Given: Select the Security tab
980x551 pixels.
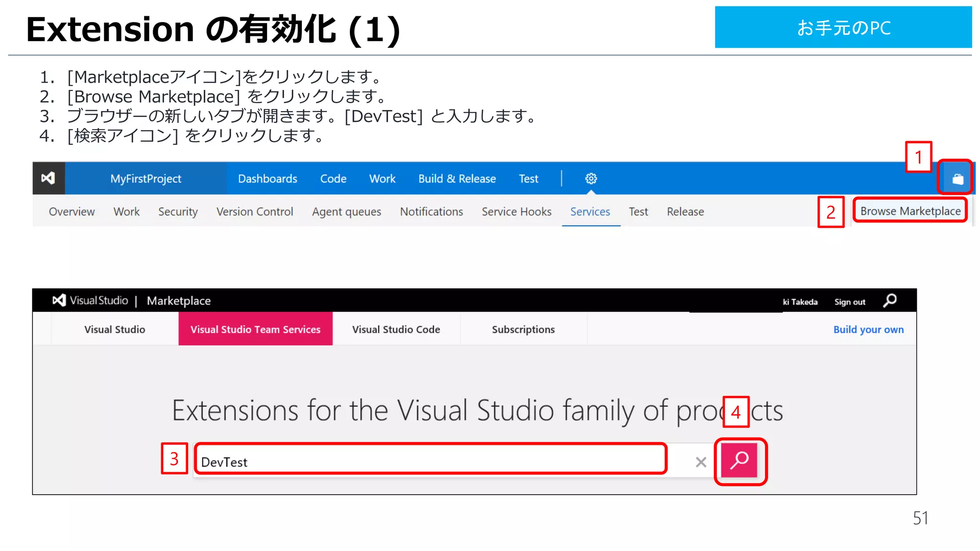Looking at the screenshot, I should [x=178, y=211].
